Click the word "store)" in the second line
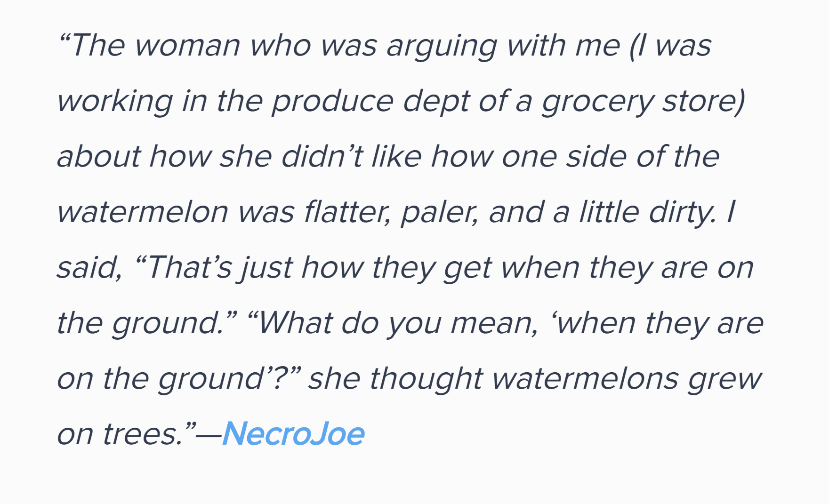The height and width of the screenshot is (504, 829). [x=703, y=101]
